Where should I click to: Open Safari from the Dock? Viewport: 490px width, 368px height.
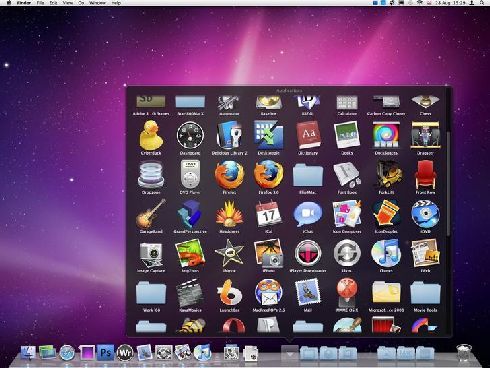point(67,353)
